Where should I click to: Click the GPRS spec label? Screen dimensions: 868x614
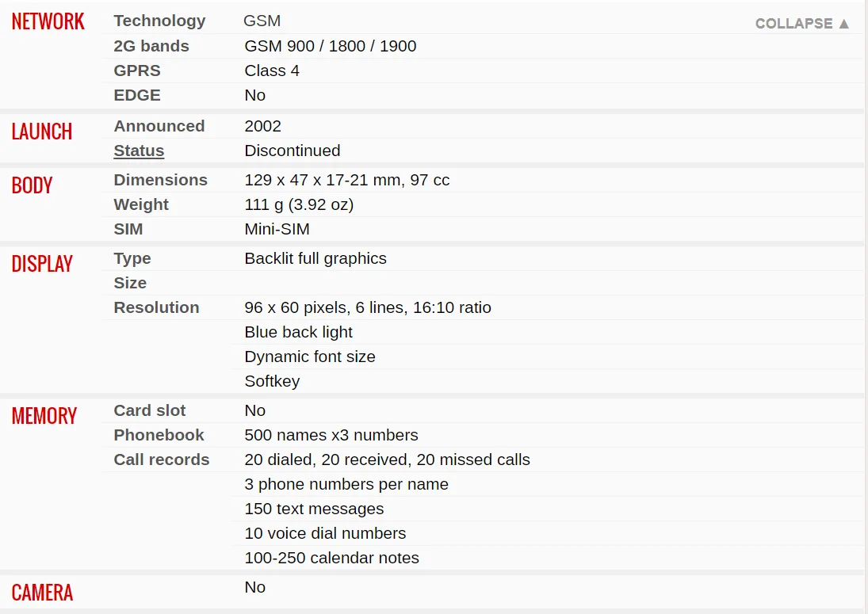click(136, 71)
